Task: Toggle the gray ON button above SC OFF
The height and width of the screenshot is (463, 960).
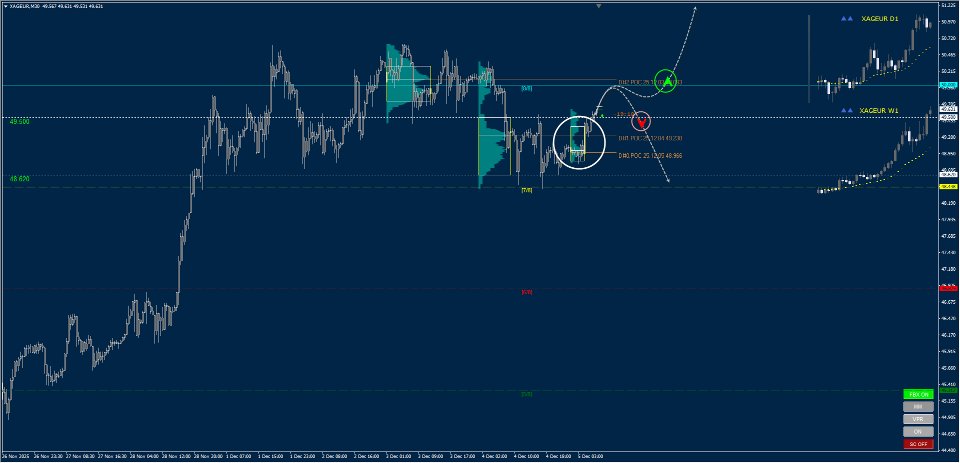Action: pos(918,431)
